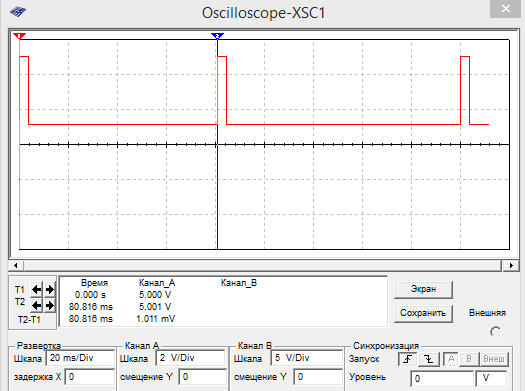
Task: Click Channel A scale field 2 V/Div
Action: [190, 358]
